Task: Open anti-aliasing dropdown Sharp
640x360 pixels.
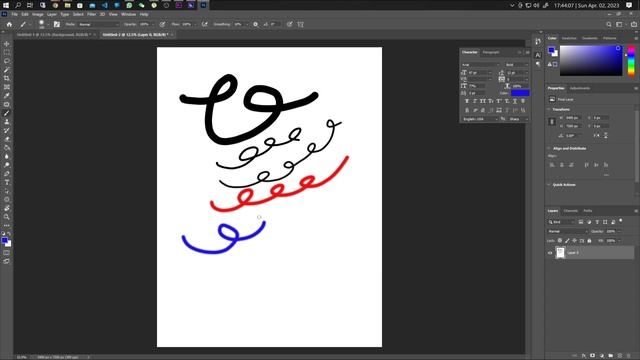Action: point(518,119)
